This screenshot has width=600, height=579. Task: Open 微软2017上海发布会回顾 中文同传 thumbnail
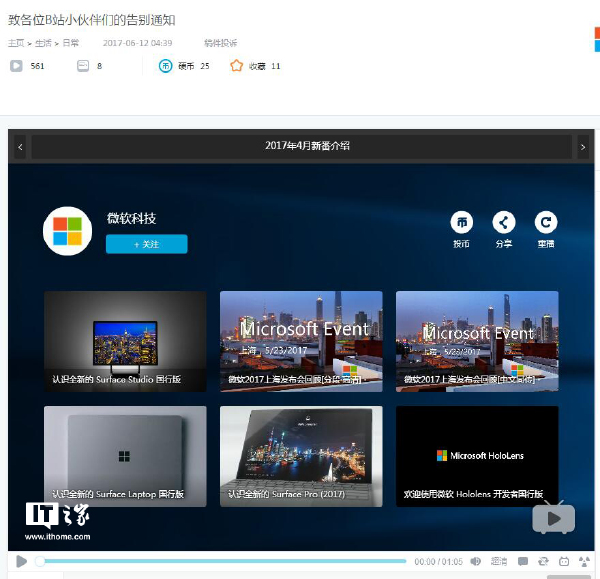coord(477,341)
